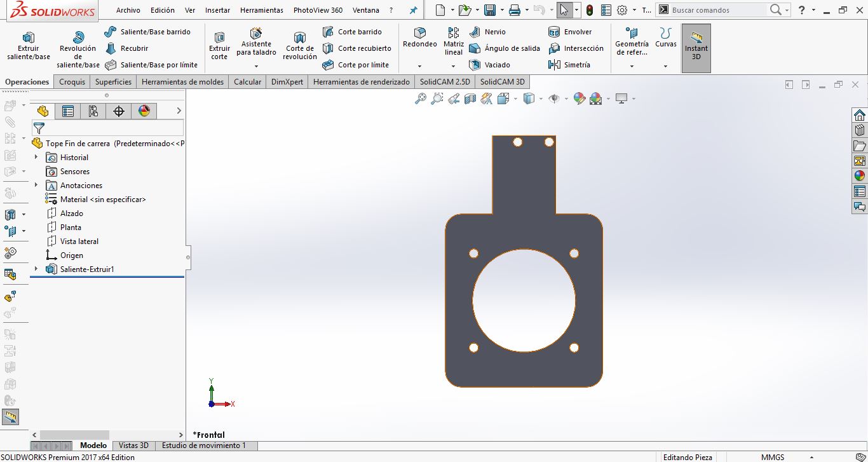Open the SolidCAM 2.5D tab
Screen dimensions: 868x462
[445, 81]
